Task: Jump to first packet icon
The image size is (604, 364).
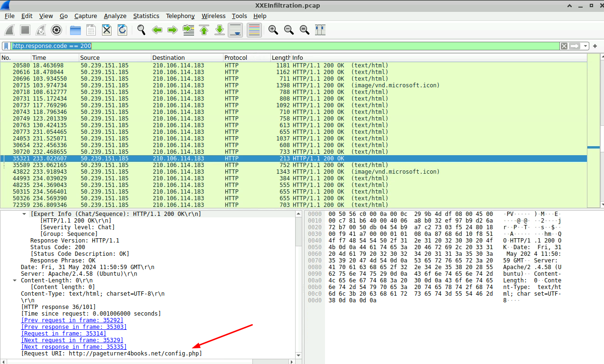Action: click(204, 30)
